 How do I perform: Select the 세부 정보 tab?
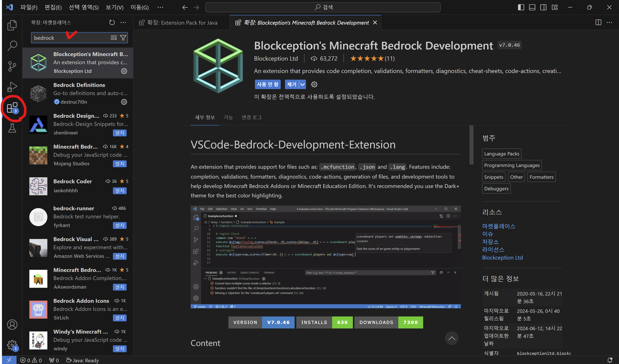(x=205, y=117)
